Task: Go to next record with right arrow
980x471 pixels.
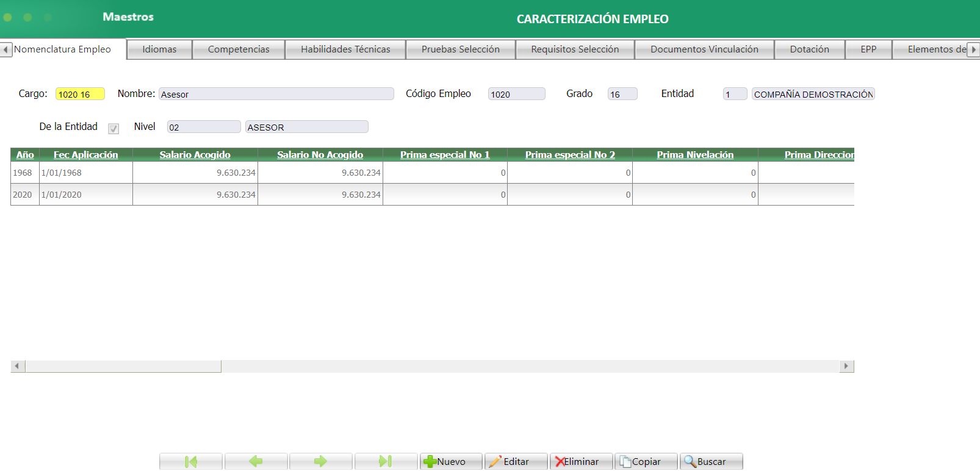Action: (x=320, y=461)
